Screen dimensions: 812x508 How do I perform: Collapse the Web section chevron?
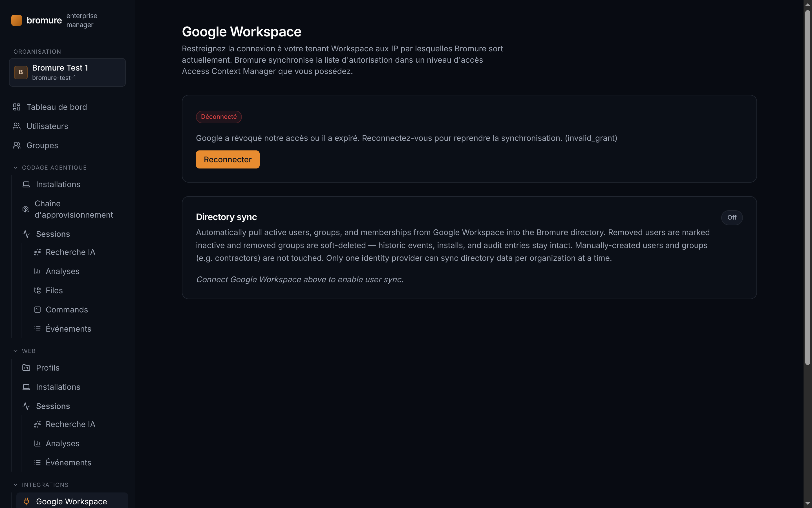pyautogui.click(x=16, y=351)
